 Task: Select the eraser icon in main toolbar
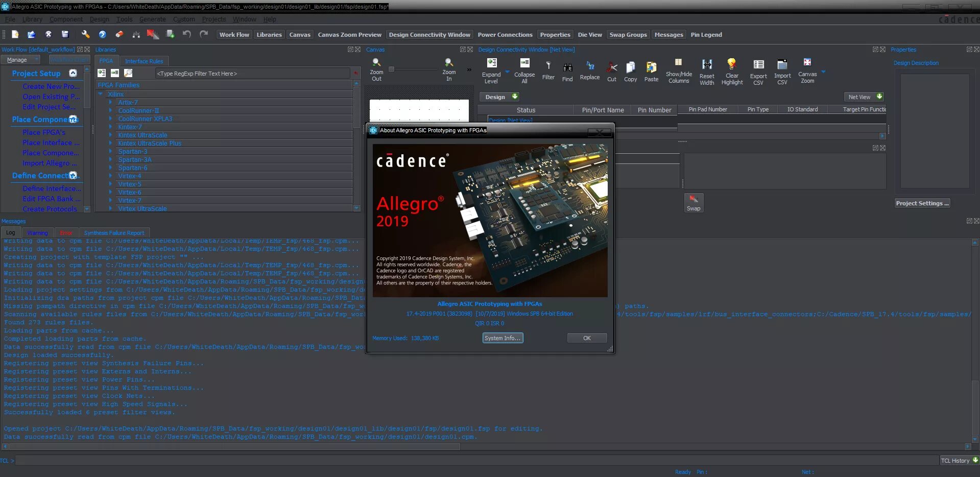(119, 34)
